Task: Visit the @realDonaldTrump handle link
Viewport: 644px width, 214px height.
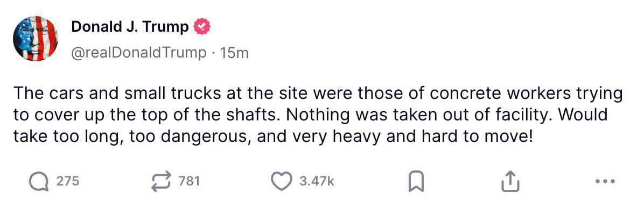Action: (139, 53)
